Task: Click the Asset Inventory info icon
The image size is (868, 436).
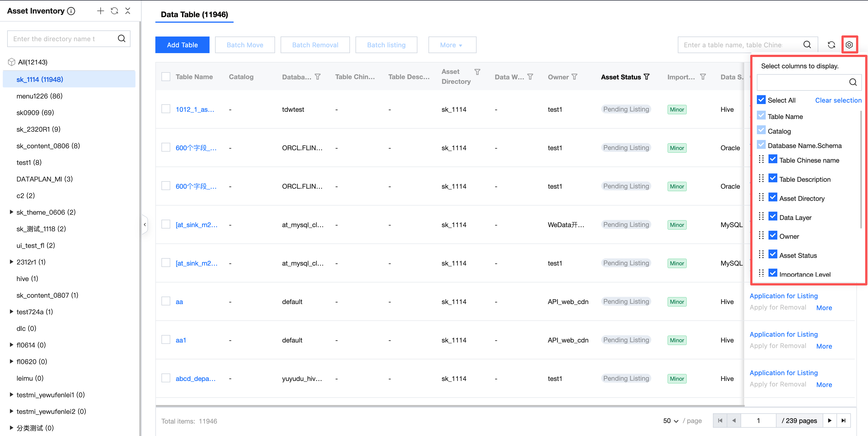Action: [71, 11]
